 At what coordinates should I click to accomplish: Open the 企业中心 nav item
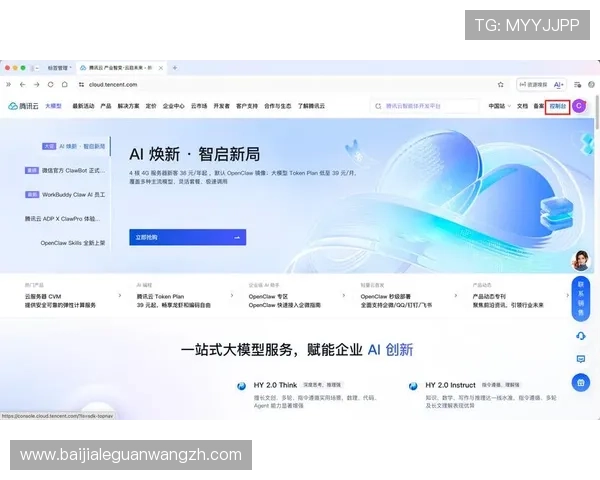[x=173, y=106]
